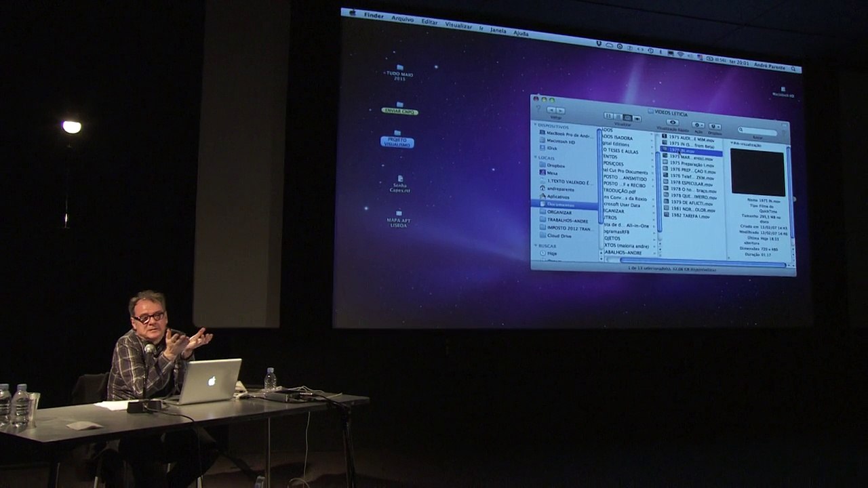The height and width of the screenshot is (488, 868).
Task: Select the Senha Capes.rtf desktop file
Action: 399,183
